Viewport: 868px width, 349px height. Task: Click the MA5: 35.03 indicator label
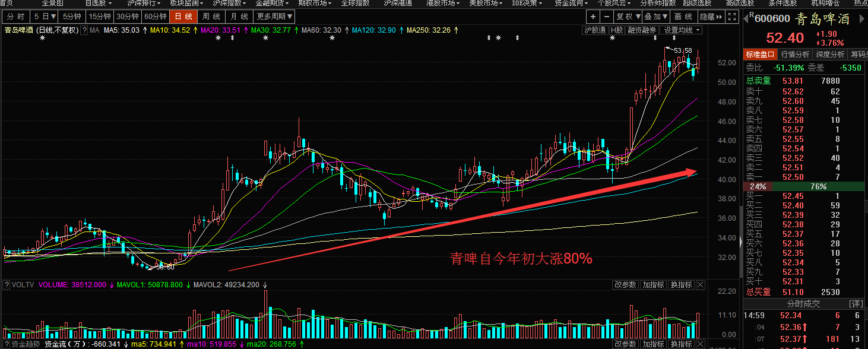point(122,30)
